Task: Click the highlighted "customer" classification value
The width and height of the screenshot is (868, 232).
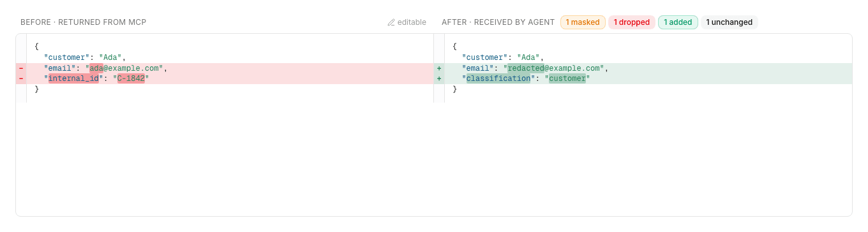Action: tap(567, 78)
